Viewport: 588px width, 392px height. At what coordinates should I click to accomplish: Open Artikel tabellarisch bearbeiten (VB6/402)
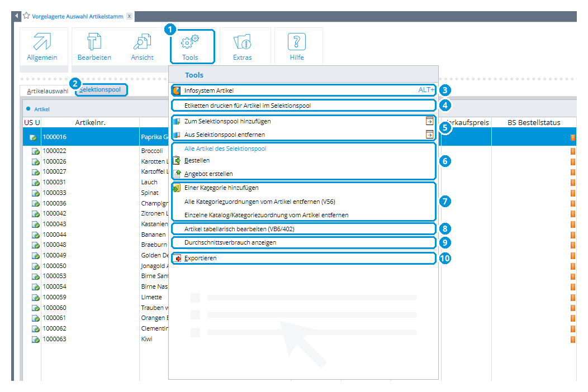pyautogui.click(x=304, y=228)
